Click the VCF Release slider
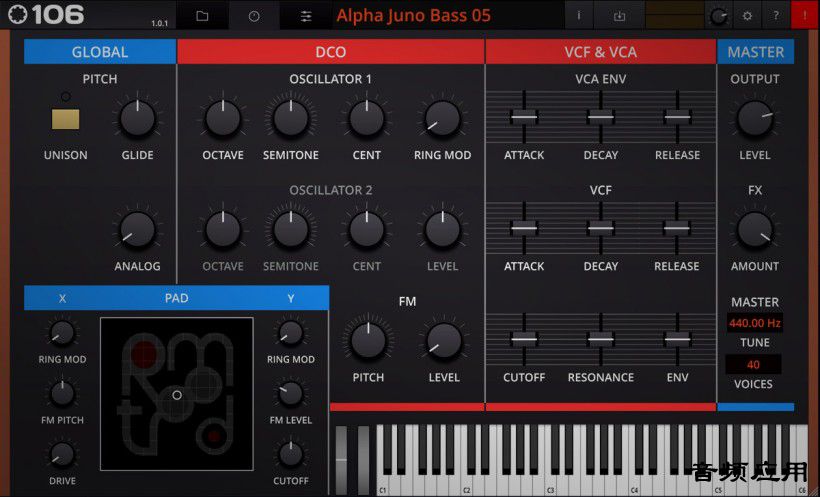This screenshot has width=820, height=497. (677, 228)
